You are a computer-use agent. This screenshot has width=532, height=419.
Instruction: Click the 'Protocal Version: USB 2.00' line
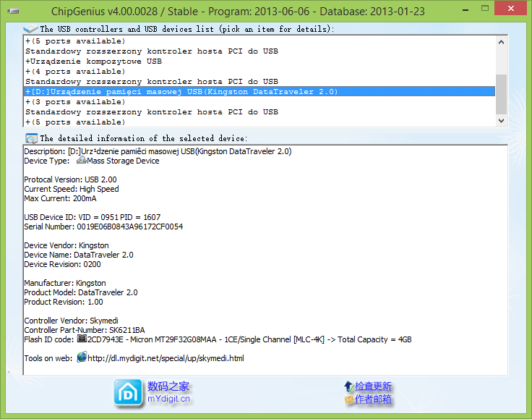click(70, 179)
